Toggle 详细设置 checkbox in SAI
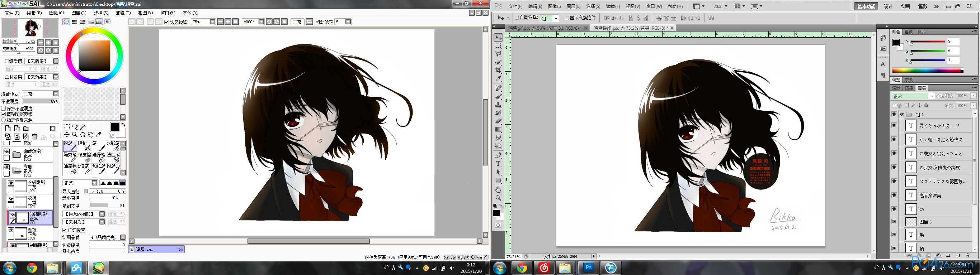Image resolution: width=980 pixels, height=275 pixels. (x=65, y=230)
